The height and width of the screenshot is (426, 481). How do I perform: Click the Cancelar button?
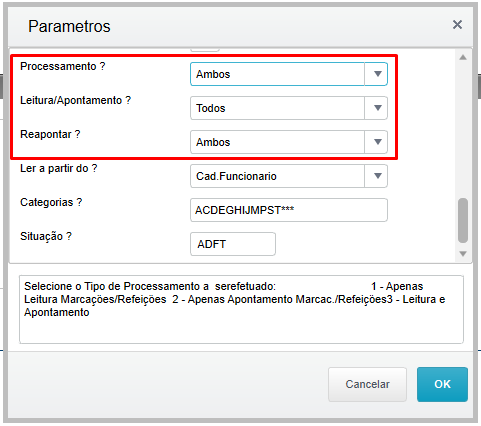[x=367, y=384]
